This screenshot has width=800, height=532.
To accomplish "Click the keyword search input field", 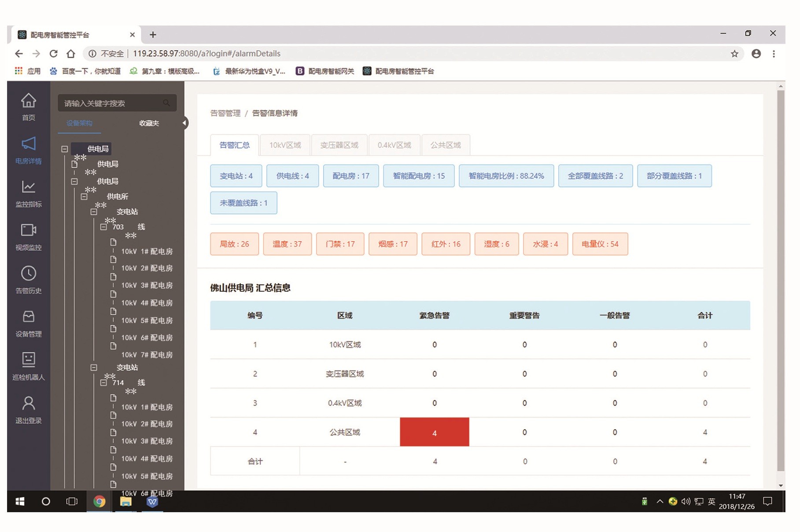I will coord(112,103).
